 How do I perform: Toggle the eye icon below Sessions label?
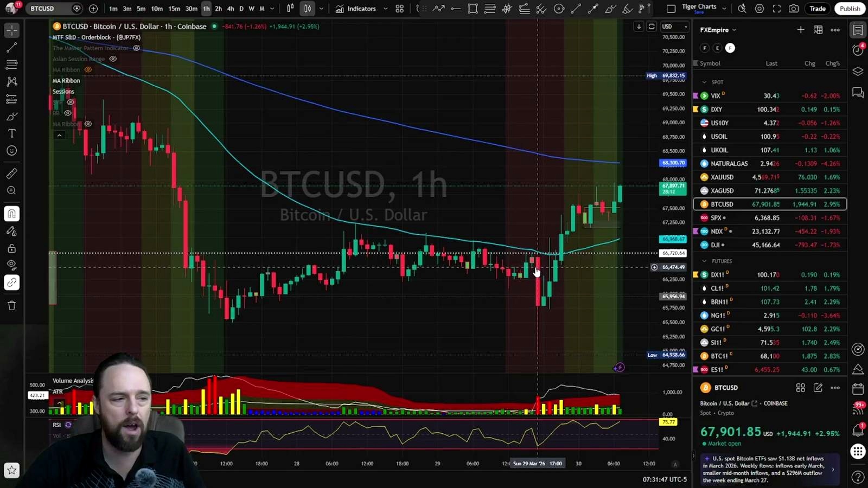(x=71, y=102)
